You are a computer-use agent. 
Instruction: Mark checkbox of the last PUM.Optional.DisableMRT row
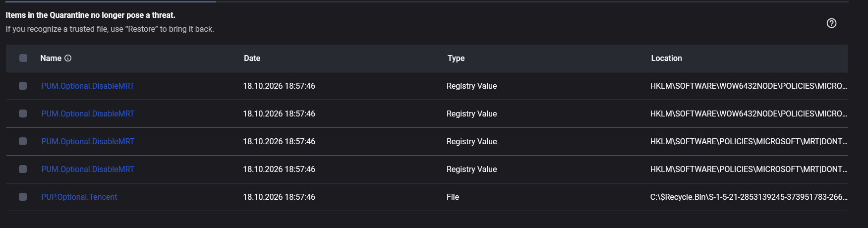pyautogui.click(x=23, y=169)
